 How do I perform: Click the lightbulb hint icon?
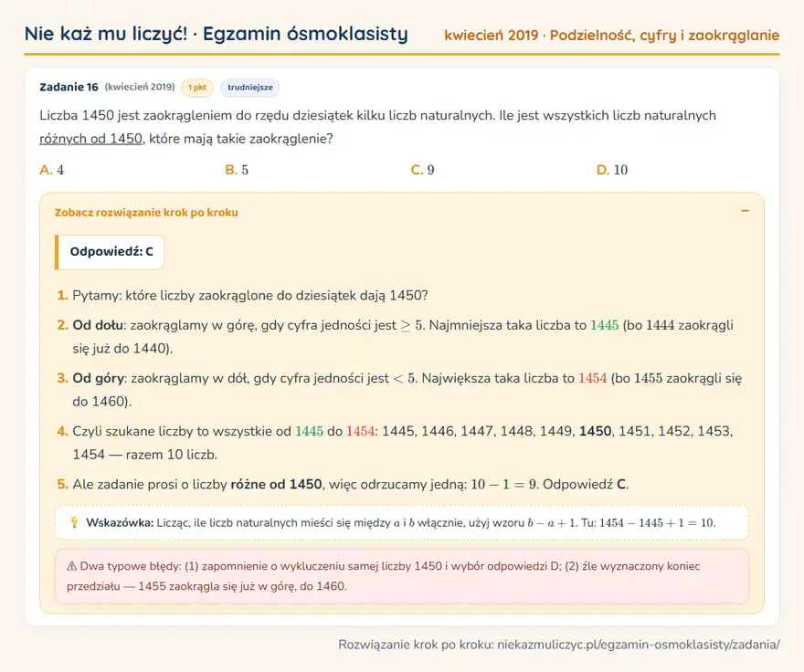click(x=74, y=522)
